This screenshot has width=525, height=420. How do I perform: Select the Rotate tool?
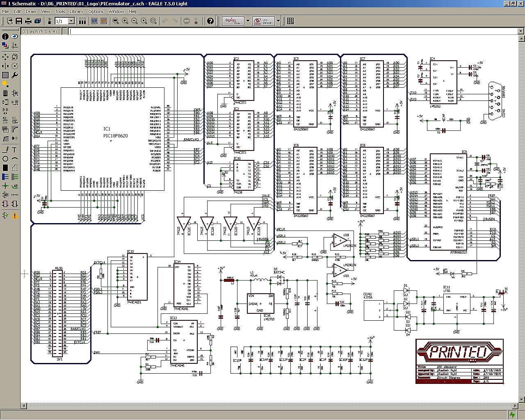pyautogui.click(x=15, y=66)
